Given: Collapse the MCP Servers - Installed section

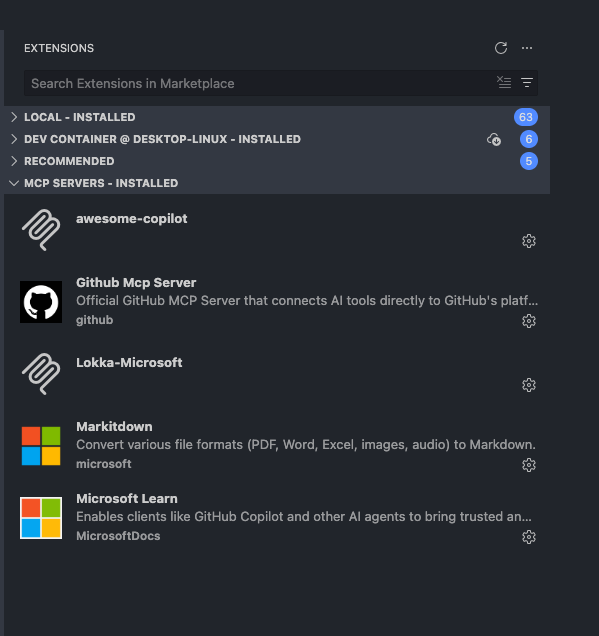Looking at the screenshot, I should click(x=277, y=183).
